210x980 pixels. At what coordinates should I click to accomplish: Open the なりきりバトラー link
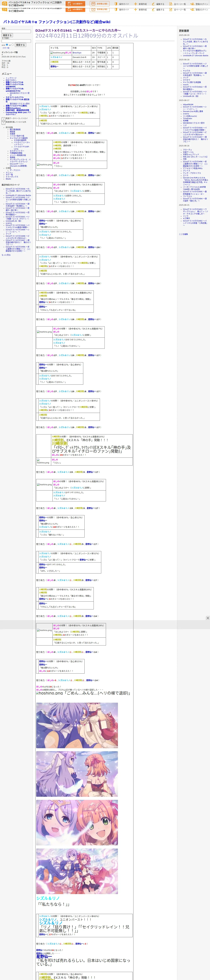17,151
